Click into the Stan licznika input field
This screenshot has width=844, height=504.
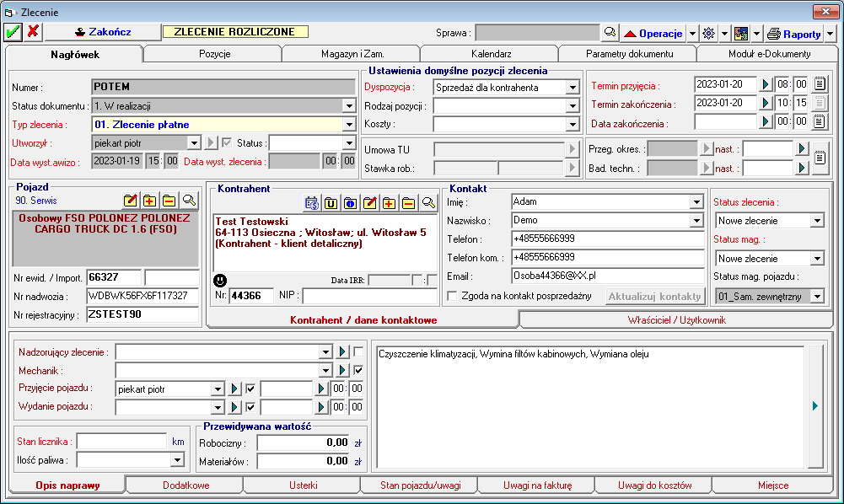(x=121, y=442)
